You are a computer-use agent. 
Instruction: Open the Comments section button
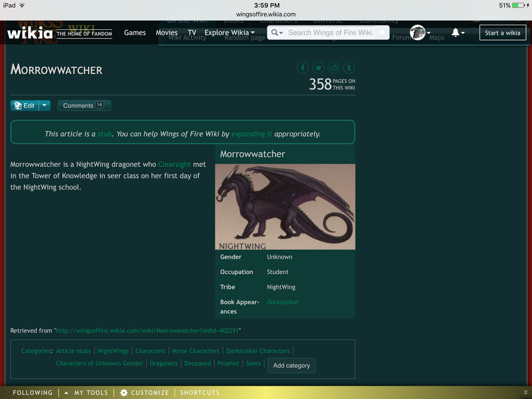click(x=84, y=105)
